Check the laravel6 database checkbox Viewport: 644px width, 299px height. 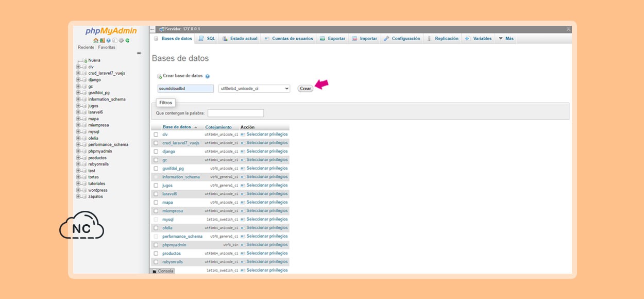[156, 194]
